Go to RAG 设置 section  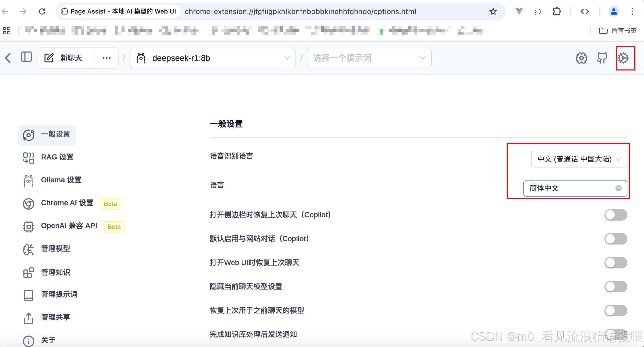point(57,157)
